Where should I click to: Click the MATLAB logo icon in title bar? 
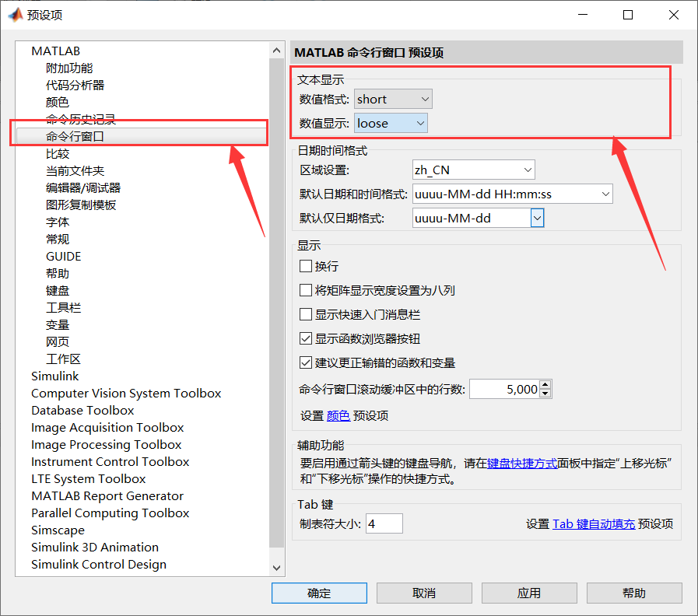pos(16,15)
